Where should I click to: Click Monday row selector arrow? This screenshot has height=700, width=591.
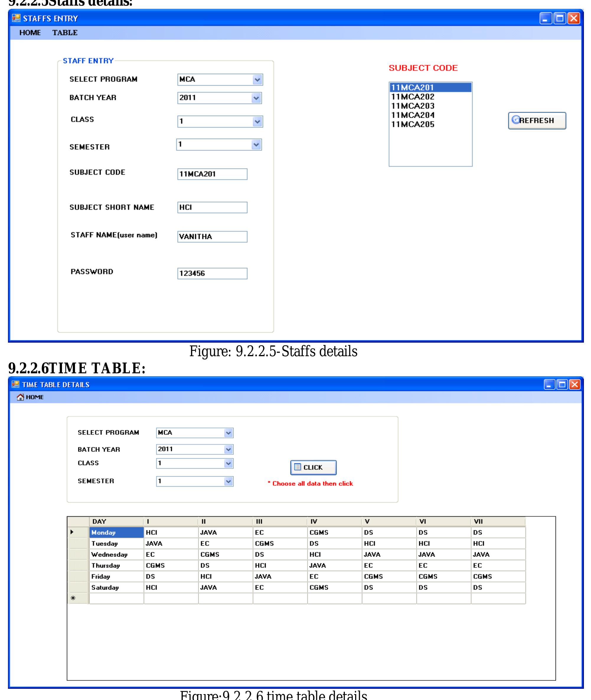(79, 532)
